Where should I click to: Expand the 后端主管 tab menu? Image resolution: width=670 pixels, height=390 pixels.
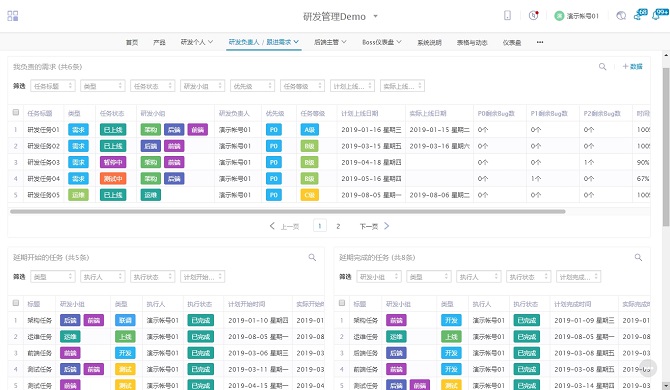pyautogui.click(x=330, y=42)
